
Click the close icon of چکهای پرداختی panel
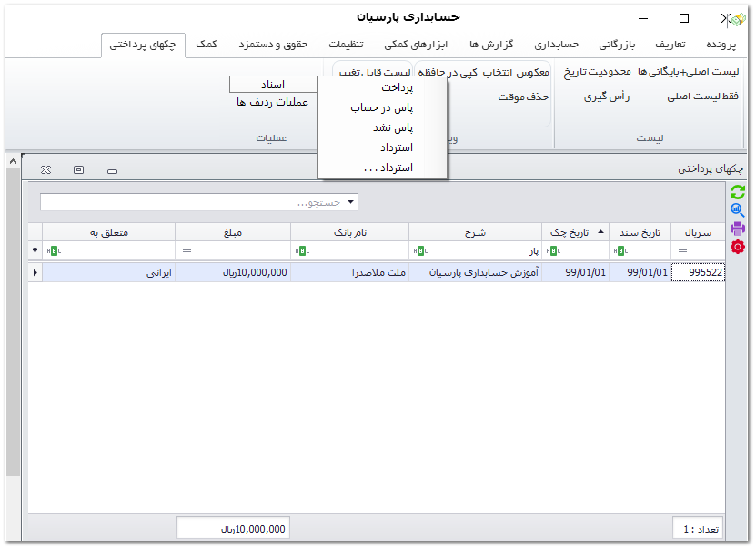click(x=46, y=169)
